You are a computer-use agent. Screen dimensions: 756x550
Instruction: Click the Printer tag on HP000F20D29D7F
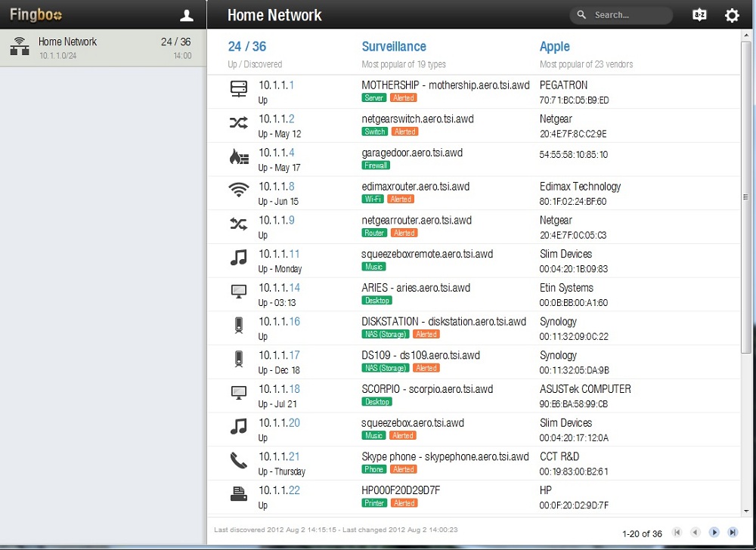pos(374,503)
